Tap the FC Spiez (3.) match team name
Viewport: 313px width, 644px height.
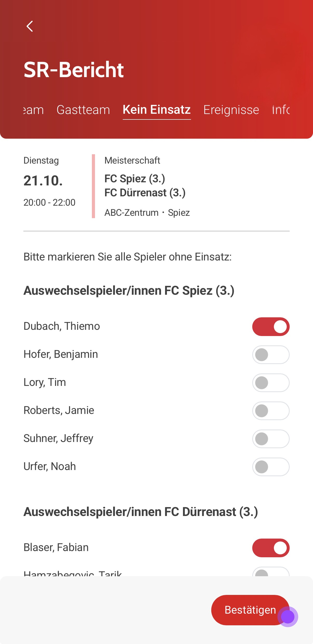pos(135,179)
